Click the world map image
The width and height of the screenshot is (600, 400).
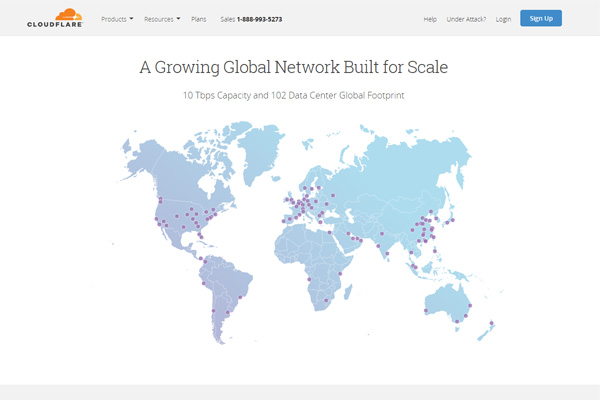(299, 233)
